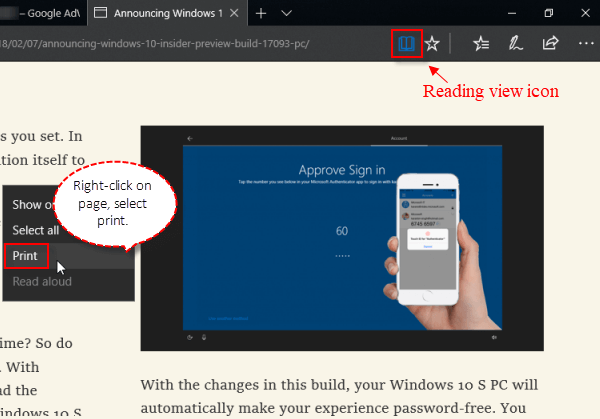Add page to favorites with star icon
Screen dimensions: 600x419
click(x=432, y=44)
